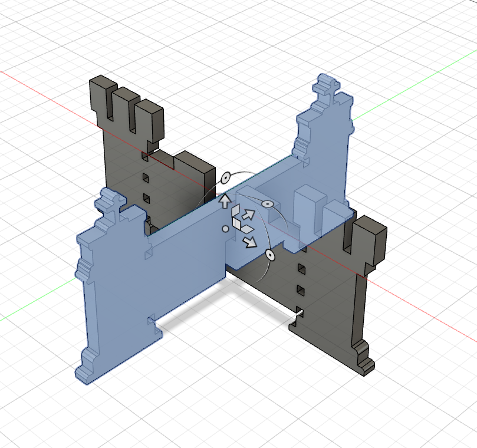Click the flat horizontal plane-move diamond
Screen dimensions: 477x448
click(247, 229)
